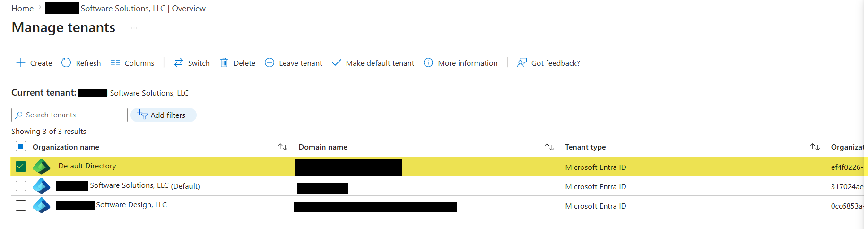Click the Software Solutions, LLC tenant logo icon

(42, 185)
